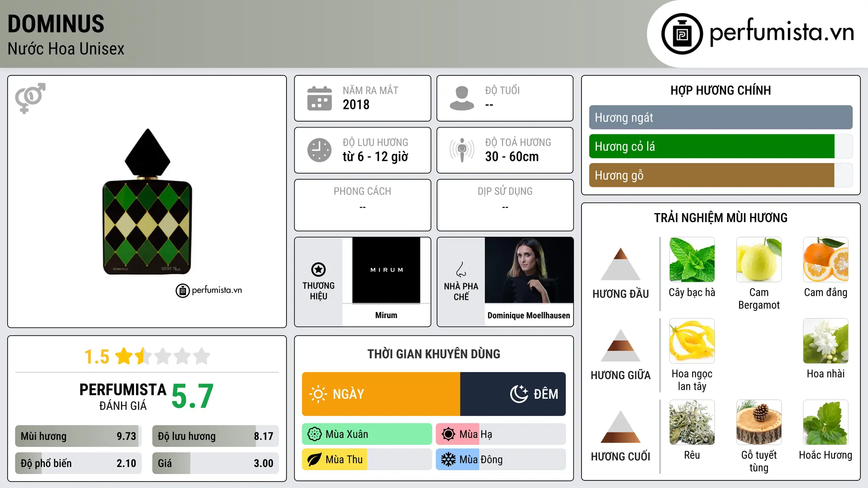Viewport: 868px width, 488px height.
Task: Click the sun icon in Ngày bar
Action: coord(318,394)
